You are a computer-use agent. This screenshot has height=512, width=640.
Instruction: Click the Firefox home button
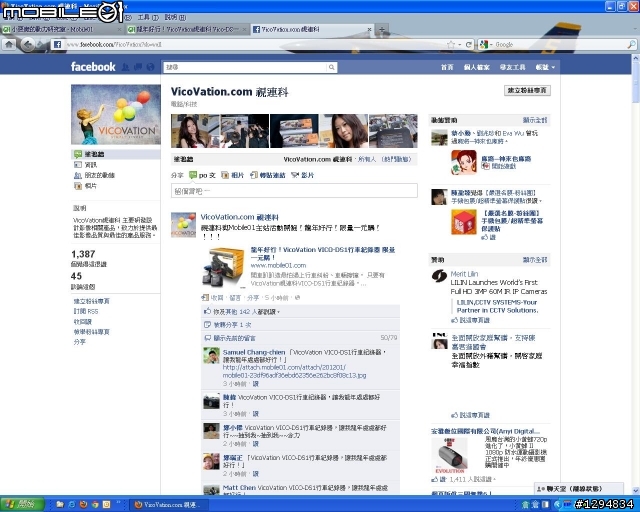9,44
